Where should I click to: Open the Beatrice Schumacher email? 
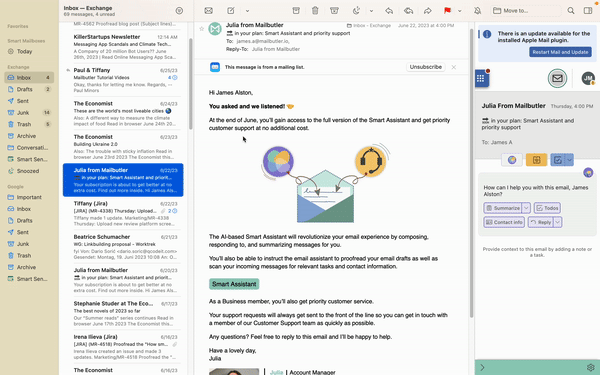(123, 247)
